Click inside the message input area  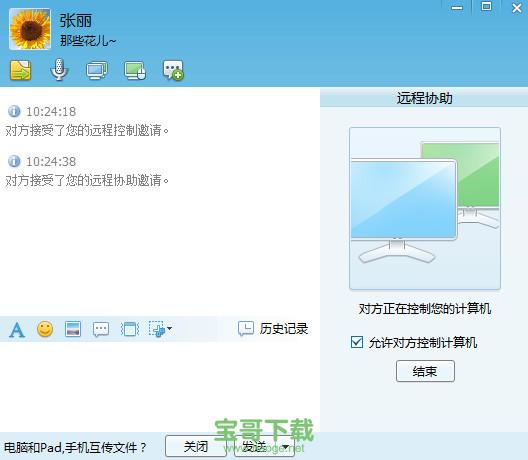pos(160,387)
